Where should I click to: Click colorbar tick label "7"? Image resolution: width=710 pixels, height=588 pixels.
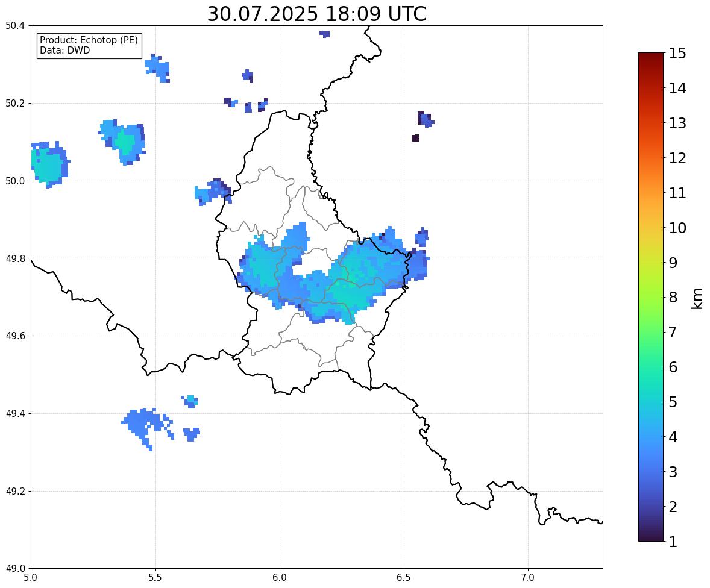[673, 332]
